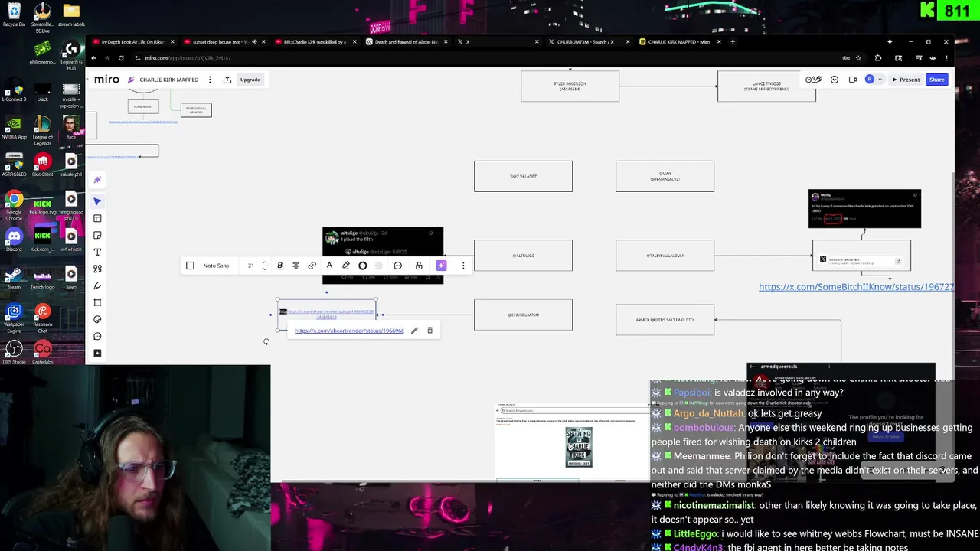Click the purple AI button on selection toolbar
This screenshot has height=551, width=980.
pyautogui.click(x=441, y=266)
